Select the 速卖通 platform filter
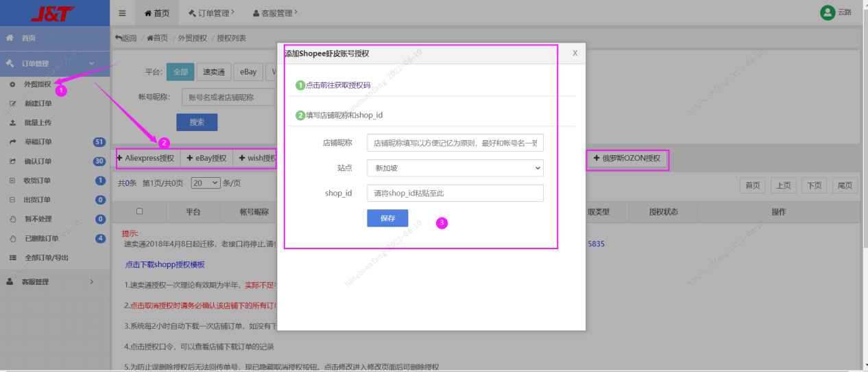This screenshot has height=372, width=868. click(213, 71)
